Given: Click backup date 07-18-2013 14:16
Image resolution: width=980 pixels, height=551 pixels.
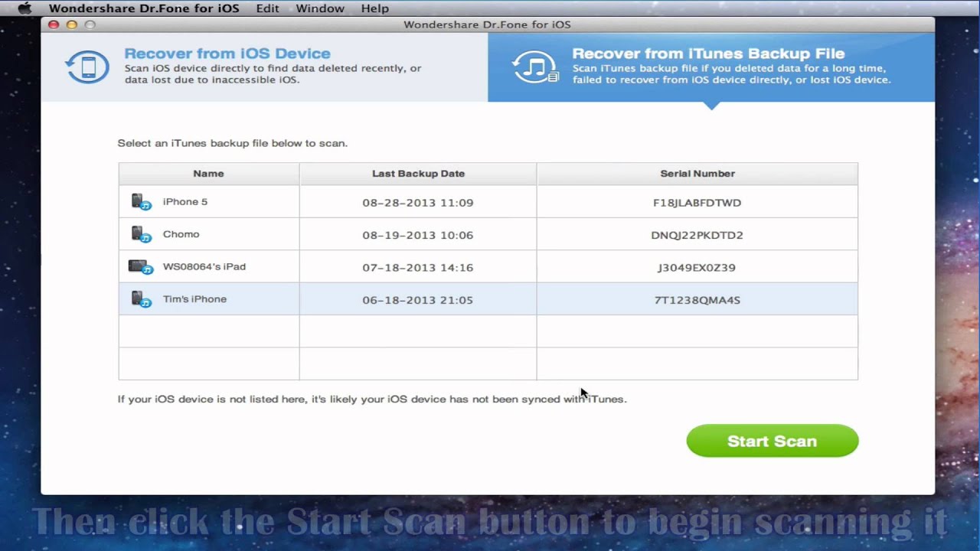Looking at the screenshot, I should click(x=418, y=268).
